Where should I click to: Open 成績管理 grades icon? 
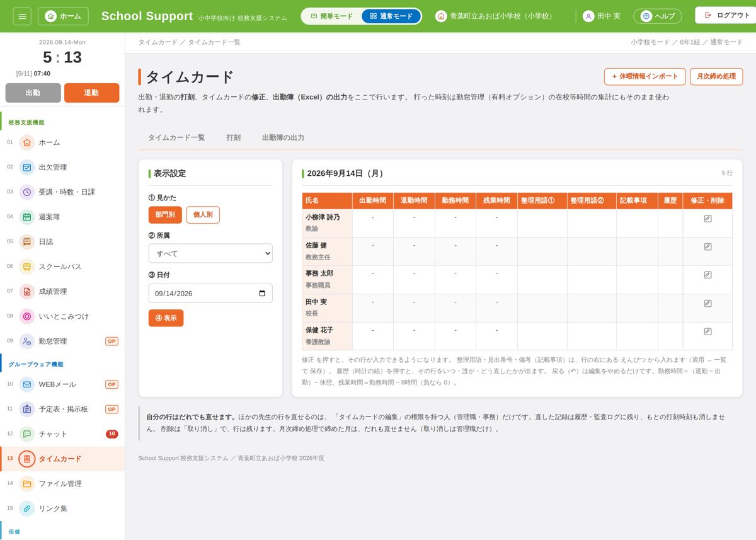pos(26,291)
